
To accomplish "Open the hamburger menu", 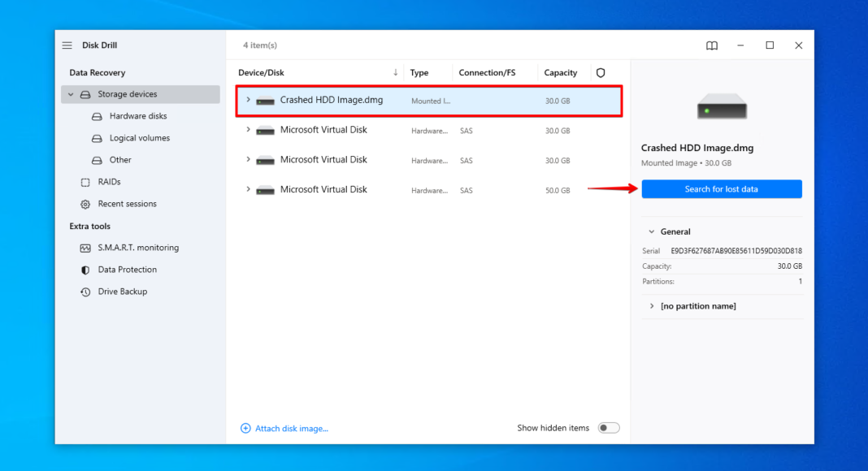I will pos(67,45).
